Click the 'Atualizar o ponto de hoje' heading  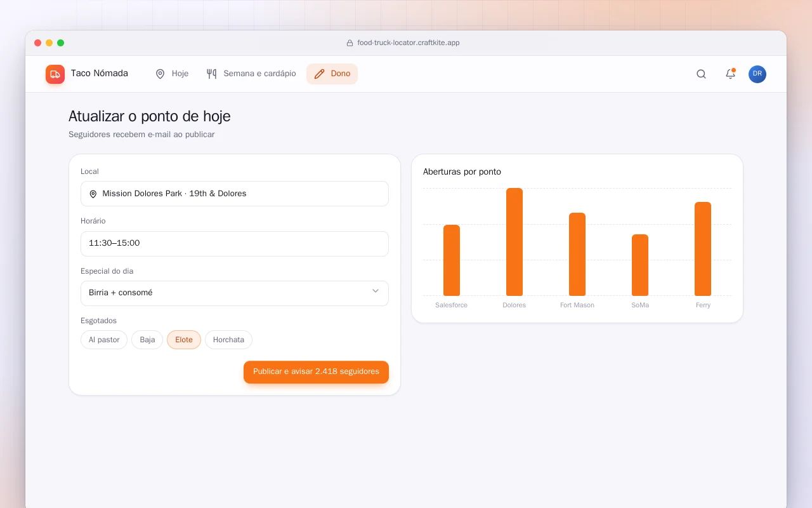(x=150, y=117)
